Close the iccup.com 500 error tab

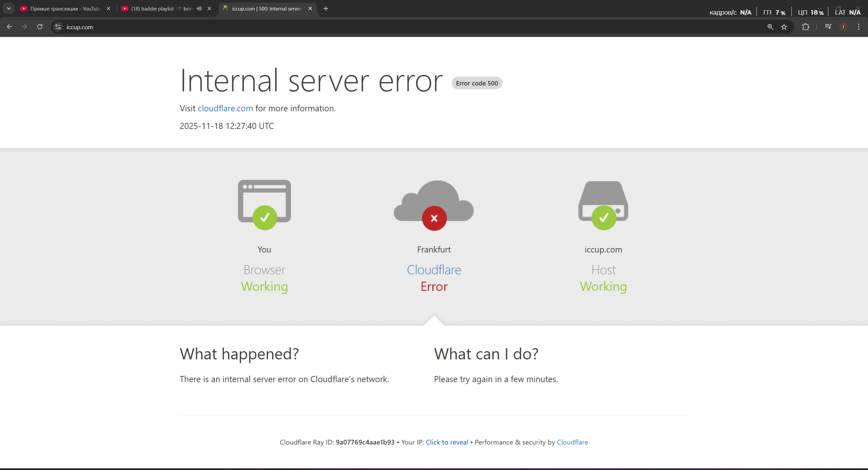(x=310, y=8)
